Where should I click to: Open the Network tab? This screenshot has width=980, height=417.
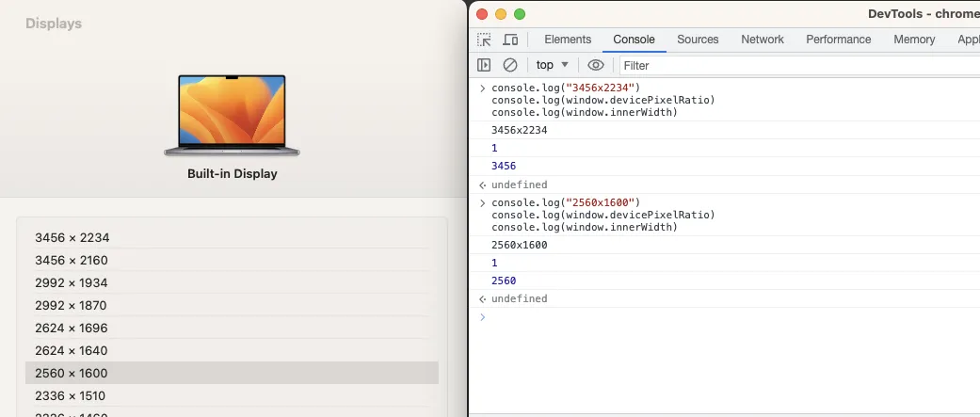pyautogui.click(x=763, y=40)
